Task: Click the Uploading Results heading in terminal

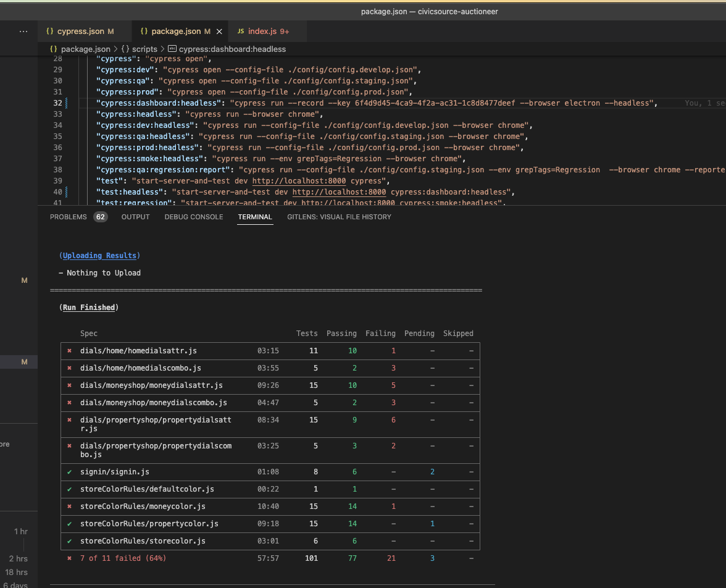Action: (100, 256)
